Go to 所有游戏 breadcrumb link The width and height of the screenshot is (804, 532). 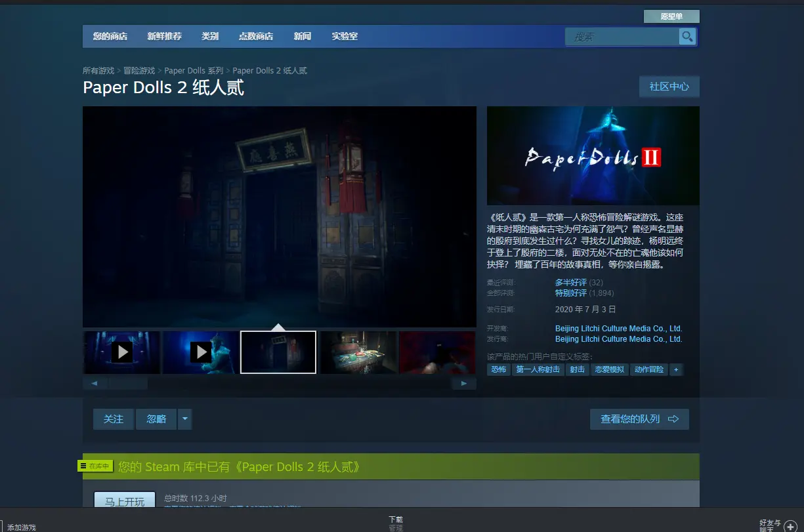[98, 71]
